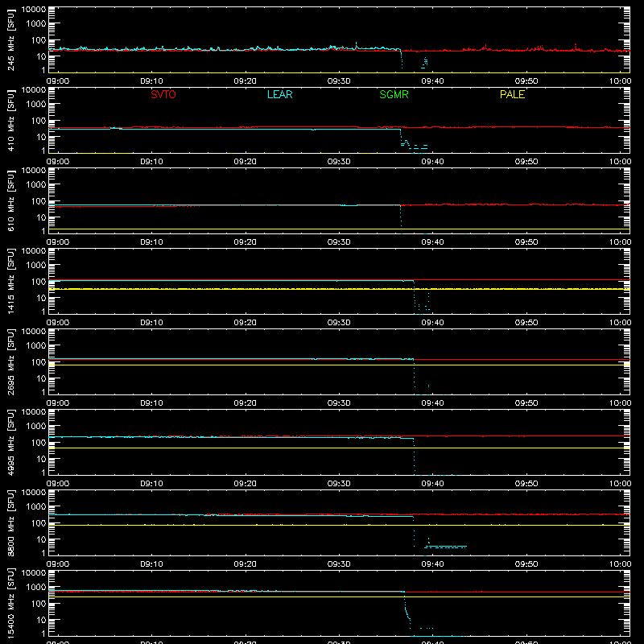Click 10:00 time label of 245 MHz plot
Image resolution: width=644 pixels, height=644 pixels.
coord(620,81)
